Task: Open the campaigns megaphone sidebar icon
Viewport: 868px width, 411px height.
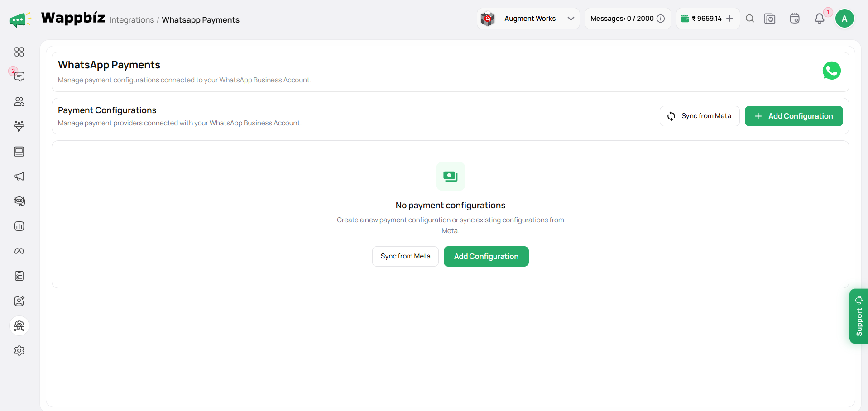Action: point(19,177)
